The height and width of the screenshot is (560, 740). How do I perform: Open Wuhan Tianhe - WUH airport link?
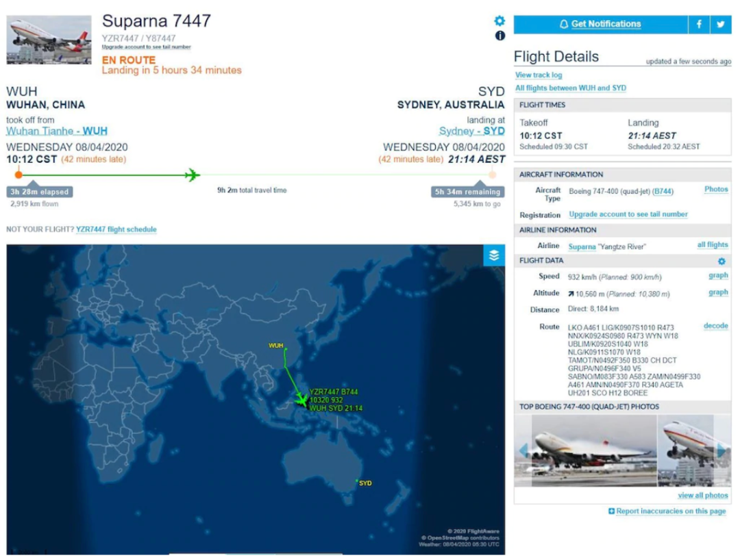pos(57,131)
